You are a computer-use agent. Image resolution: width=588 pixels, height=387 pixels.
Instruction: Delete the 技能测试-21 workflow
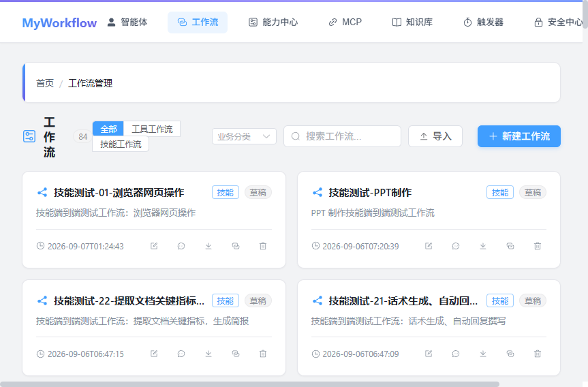[538, 354]
